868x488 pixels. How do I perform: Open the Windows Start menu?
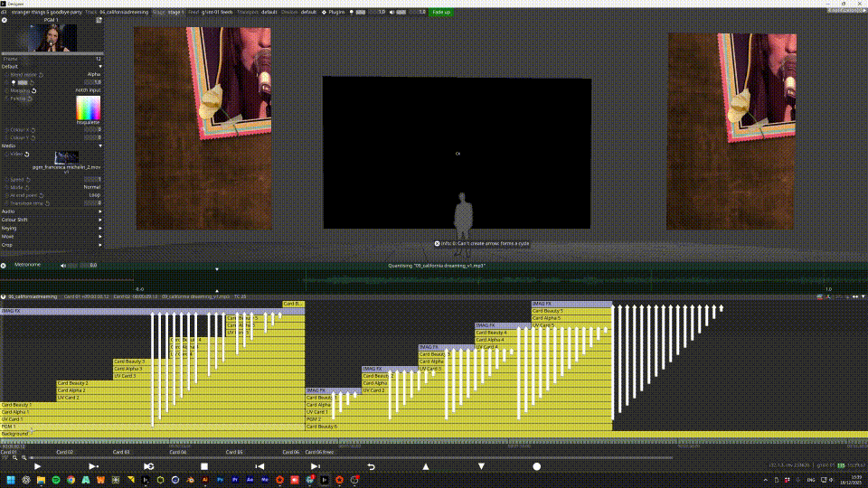pos(11,480)
